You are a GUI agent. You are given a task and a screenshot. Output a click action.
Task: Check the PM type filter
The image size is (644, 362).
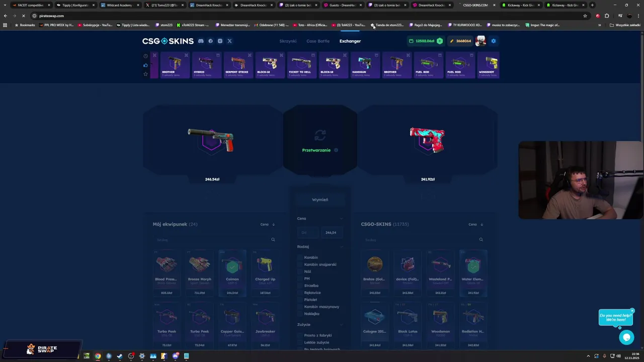pos(300,279)
